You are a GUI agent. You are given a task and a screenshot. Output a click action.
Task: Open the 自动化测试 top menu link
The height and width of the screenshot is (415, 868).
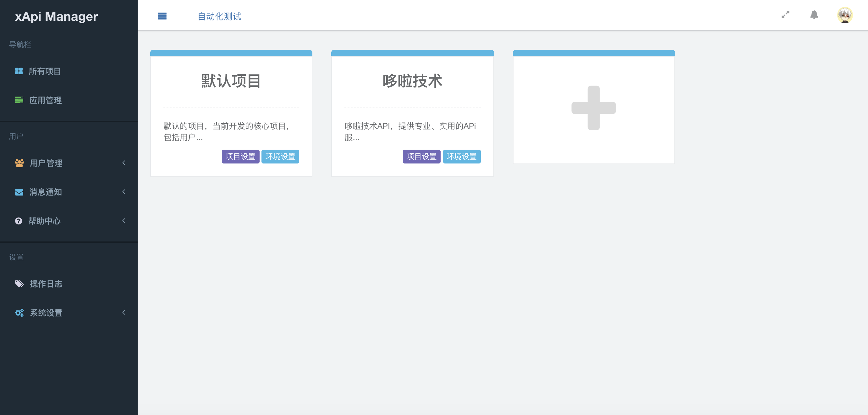[219, 16]
